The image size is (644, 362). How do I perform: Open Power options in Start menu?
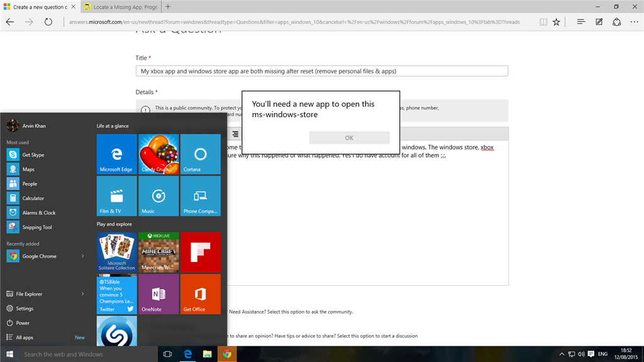coord(45,323)
